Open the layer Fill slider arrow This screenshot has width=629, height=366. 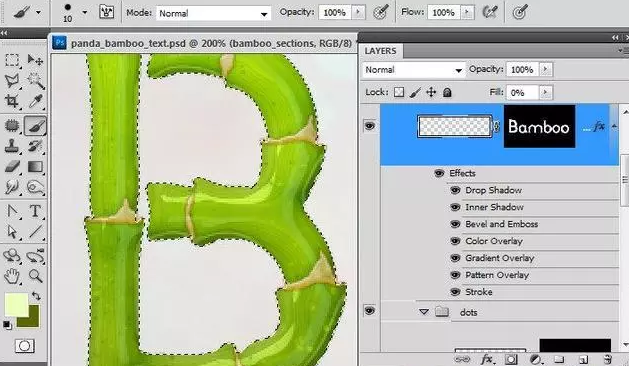pos(545,93)
